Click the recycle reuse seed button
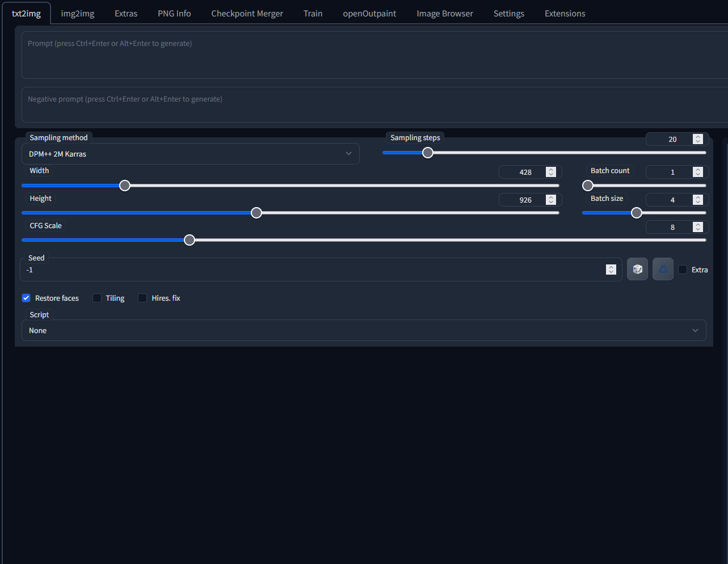Image resolution: width=728 pixels, height=564 pixels. tap(663, 270)
